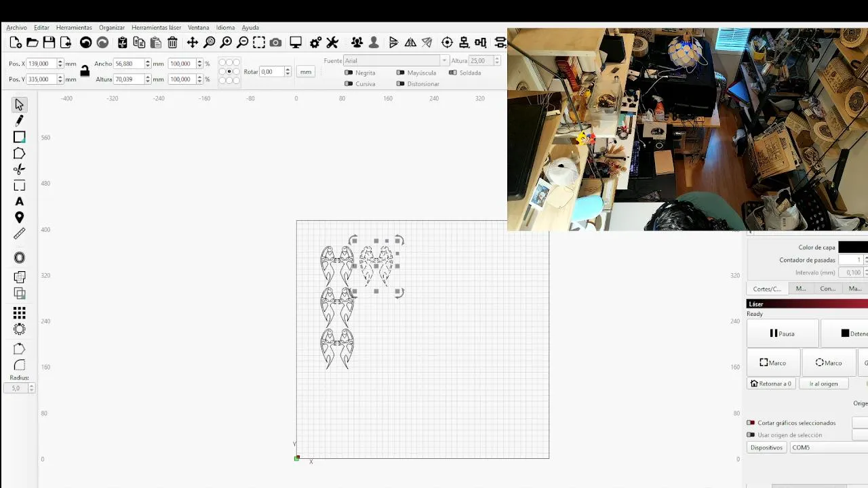The height and width of the screenshot is (488, 868).
Task: Select the Draw lines pencil tool
Action: (x=19, y=121)
